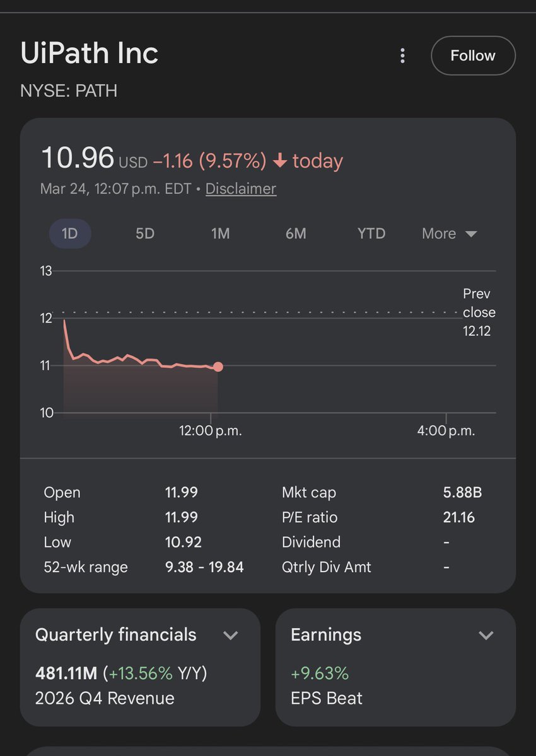The width and height of the screenshot is (536, 756).
Task: Click the Open value 11.99
Action: tap(182, 493)
